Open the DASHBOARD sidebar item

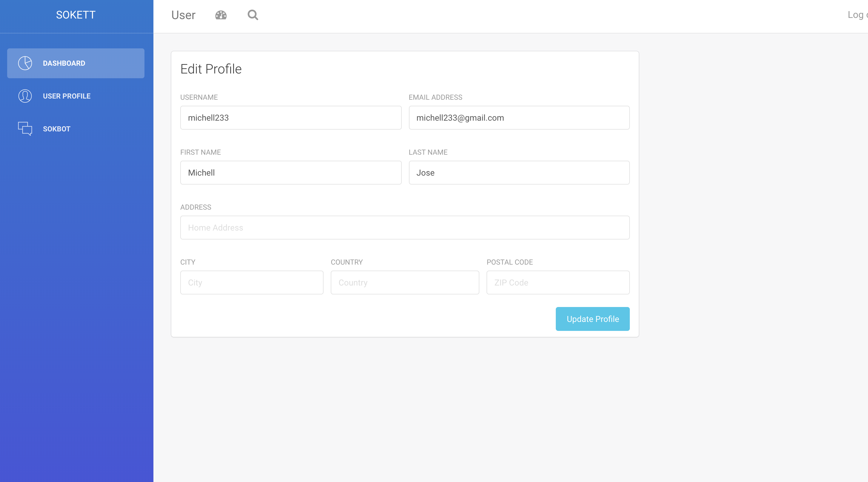[64, 63]
